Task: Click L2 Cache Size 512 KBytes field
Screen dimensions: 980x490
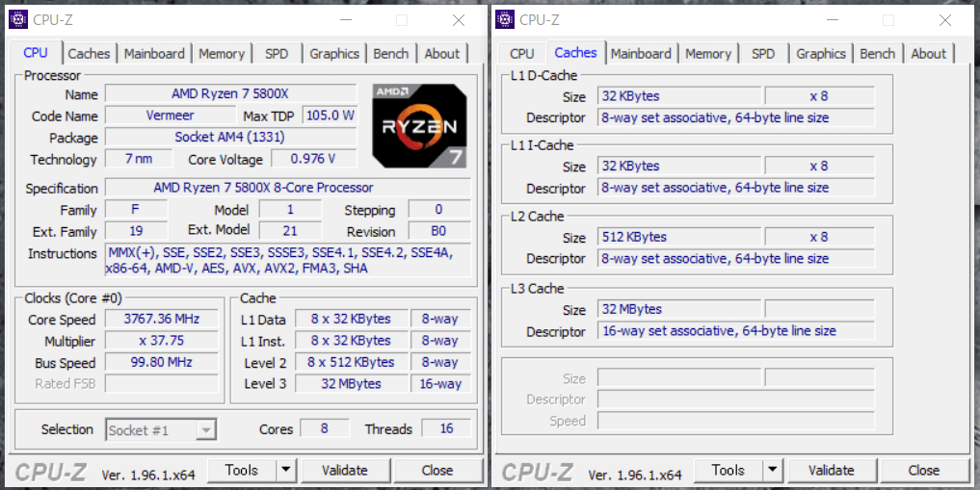Action: (x=679, y=237)
